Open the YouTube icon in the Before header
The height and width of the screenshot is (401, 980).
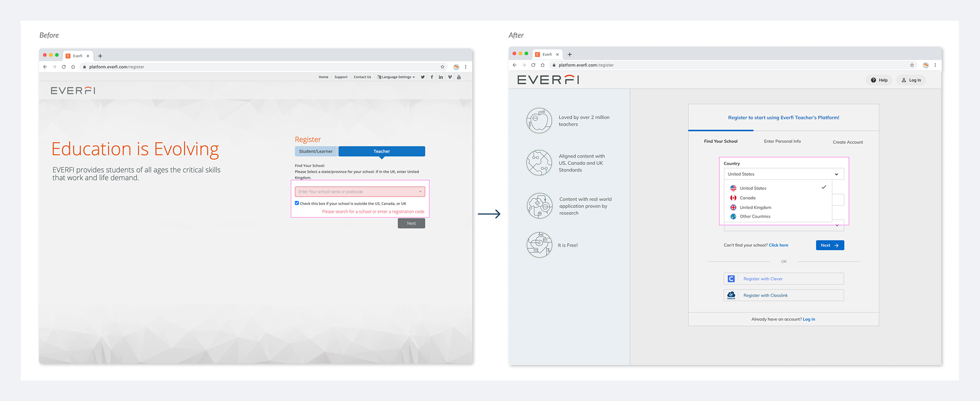(459, 77)
